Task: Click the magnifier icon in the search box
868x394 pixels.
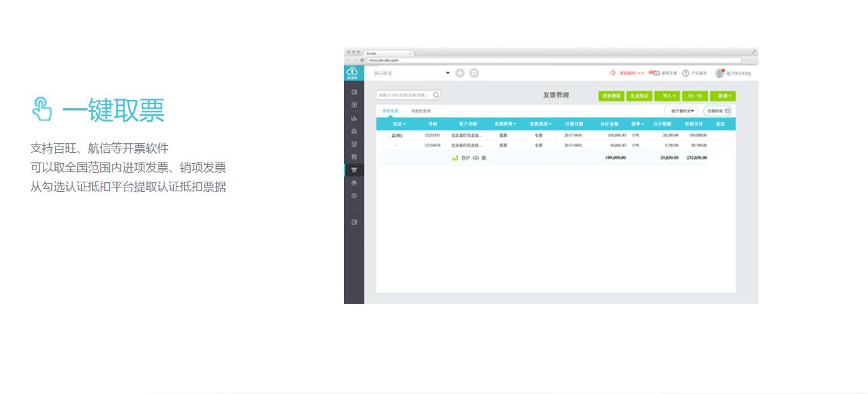Action: point(436,95)
